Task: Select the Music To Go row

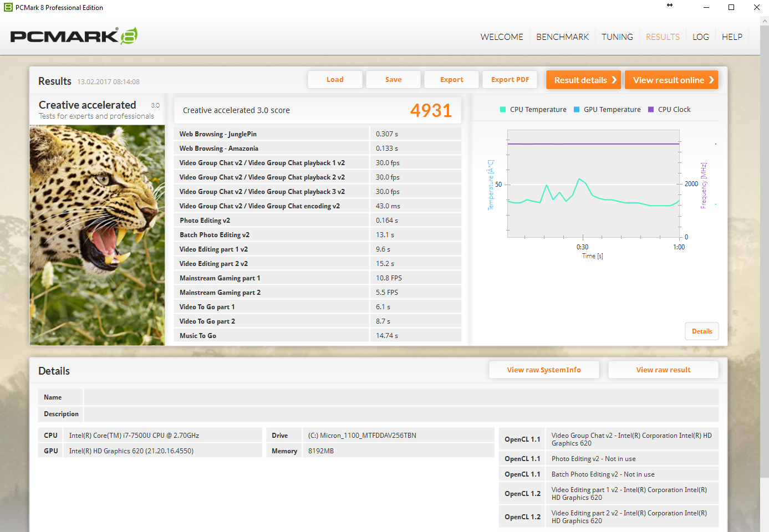Action: tap(318, 336)
